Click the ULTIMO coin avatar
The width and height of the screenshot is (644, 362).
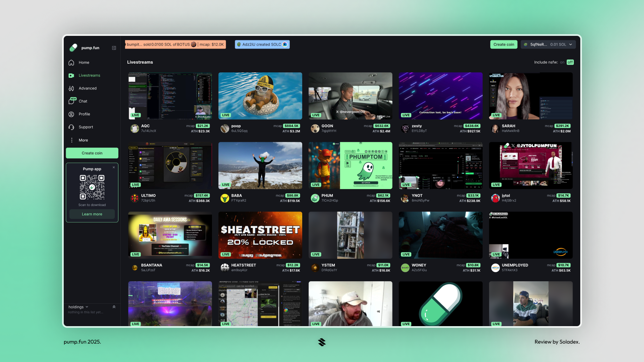click(135, 198)
